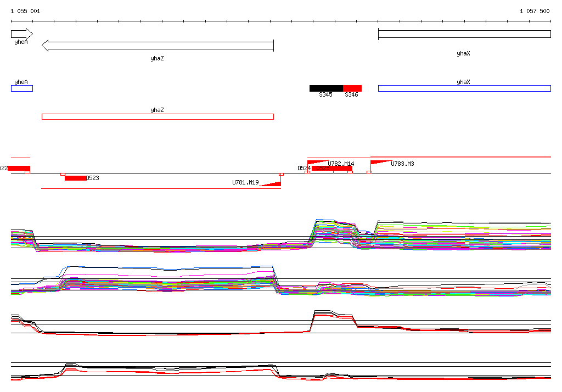Select the blue yheA segment box
The width and height of the screenshot is (562, 392).
click(x=22, y=88)
